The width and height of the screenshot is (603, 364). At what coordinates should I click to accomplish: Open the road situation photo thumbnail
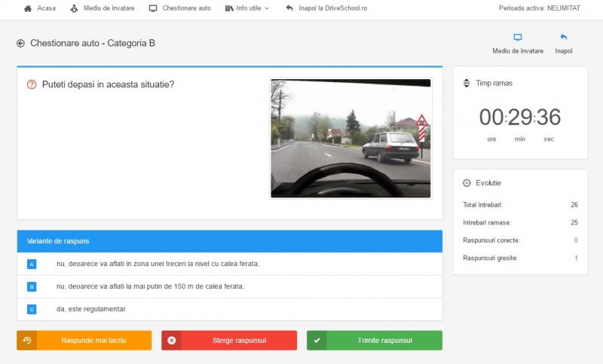(x=350, y=139)
